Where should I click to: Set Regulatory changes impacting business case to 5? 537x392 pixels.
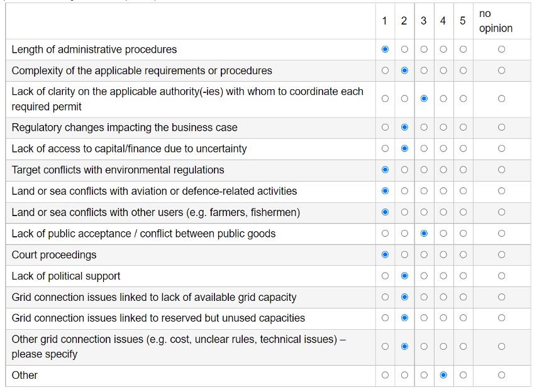click(463, 128)
